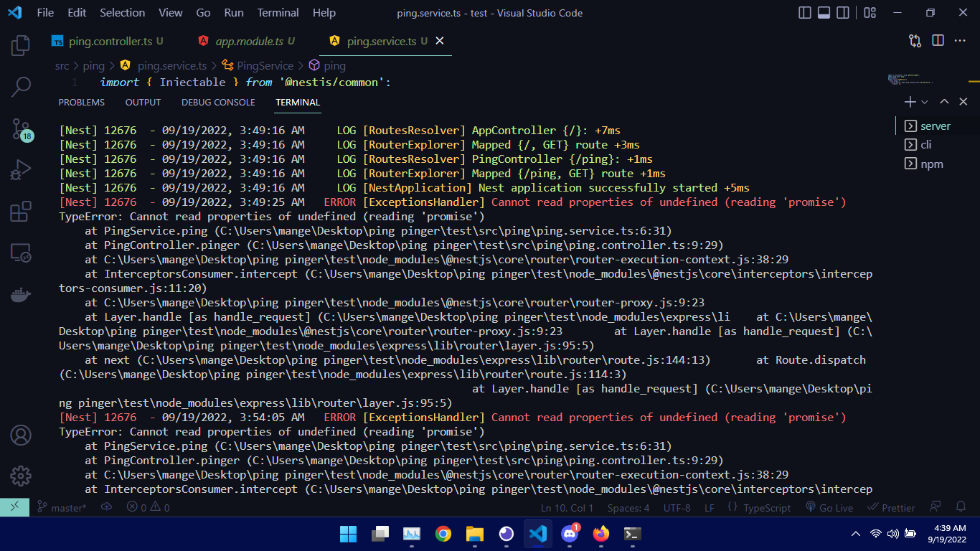
Task: Open Source Control view with 18 badge
Action: pos(22,129)
